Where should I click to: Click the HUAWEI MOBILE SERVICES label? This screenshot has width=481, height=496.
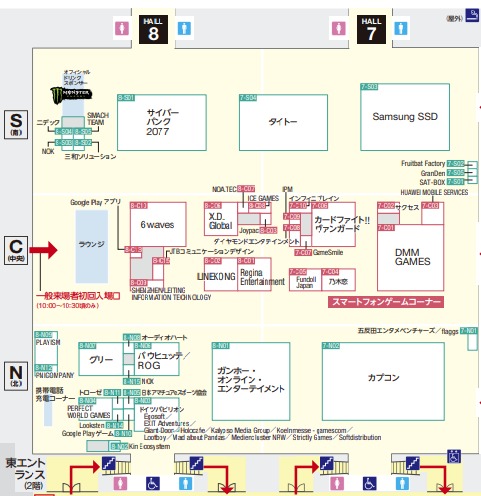[x=434, y=192]
